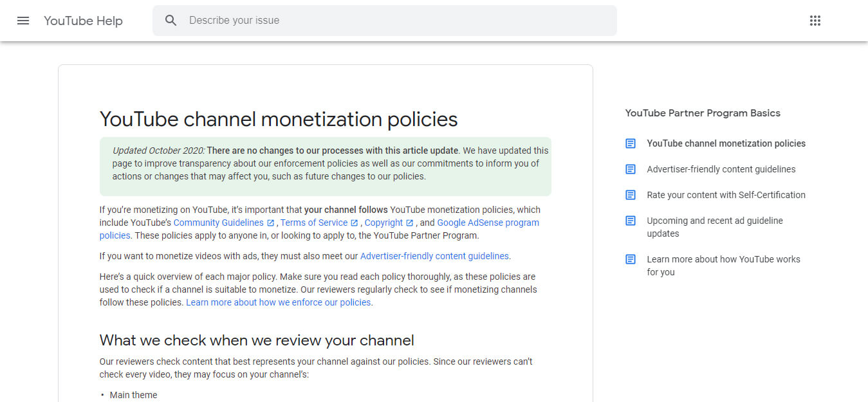
Task: Click the Updated October 2020 notice text
Action: (325, 163)
